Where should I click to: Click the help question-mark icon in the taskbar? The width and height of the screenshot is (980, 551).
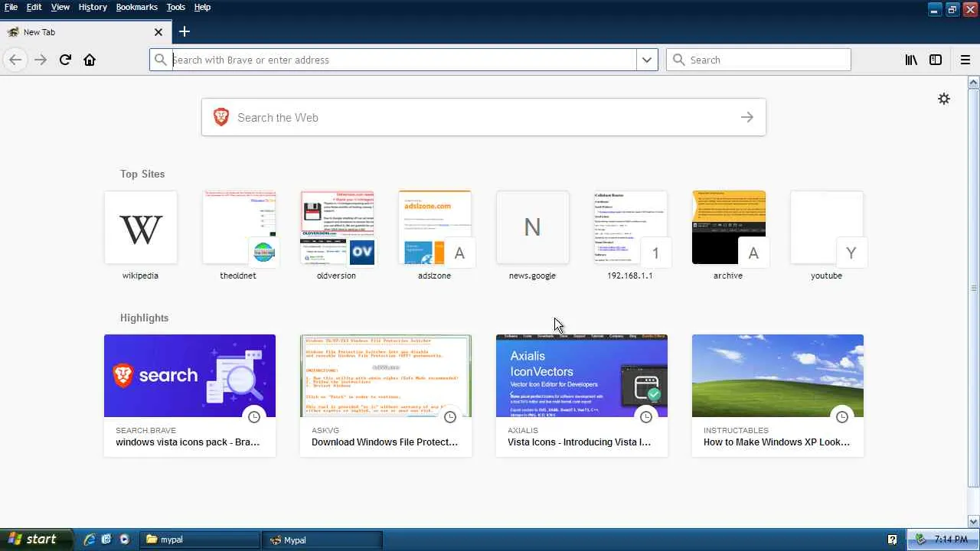point(892,540)
